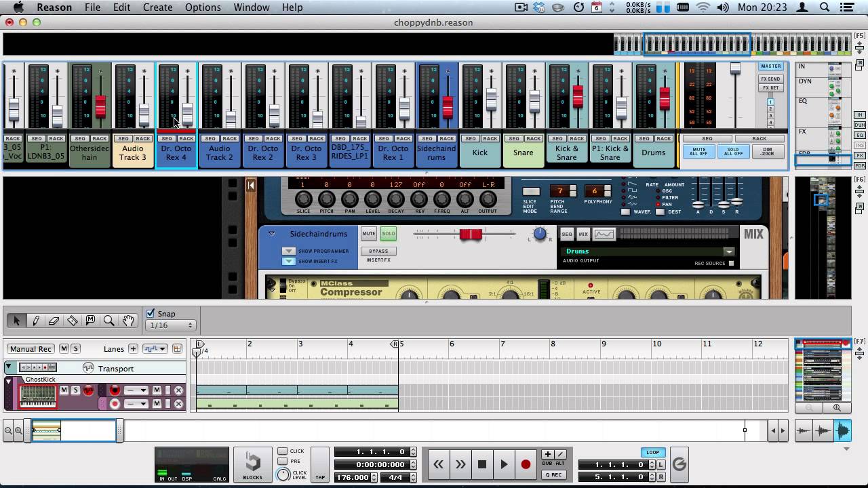Toggle the Loop button
868x488 pixels.
pos(652,452)
